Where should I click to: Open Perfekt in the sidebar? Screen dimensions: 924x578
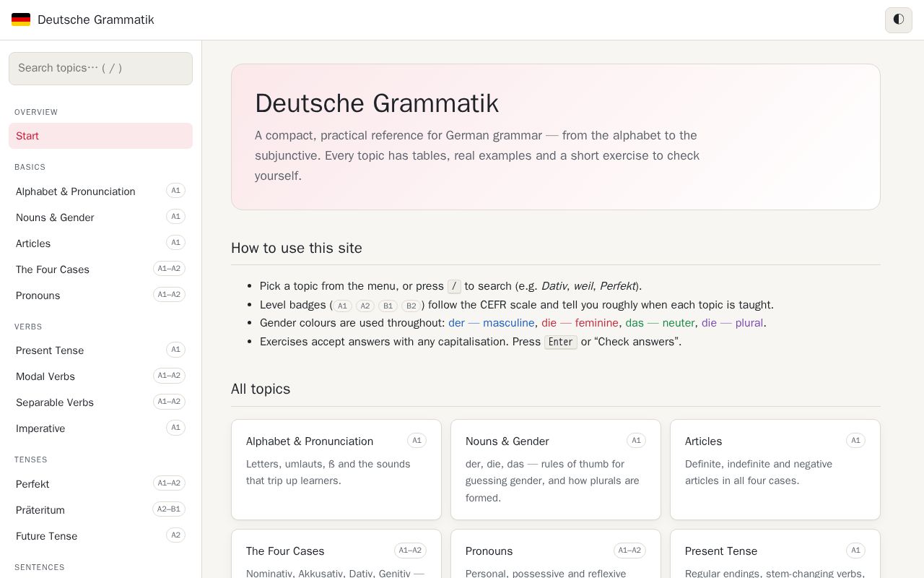pos(100,484)
